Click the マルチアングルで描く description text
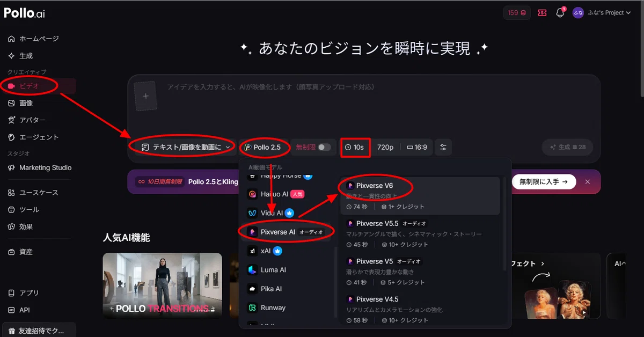 tap(414, 234)
